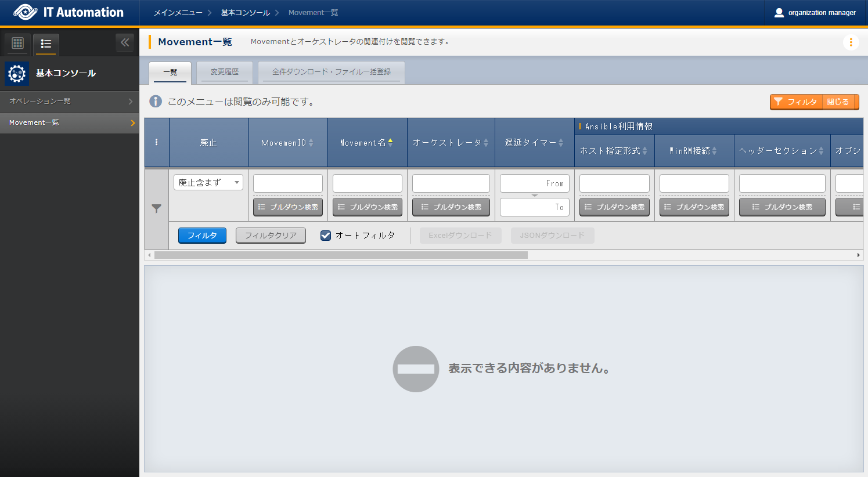Screen dimensions: 868x477
Task: Sort by MovemenID column arrows
Action: point(311,143)
